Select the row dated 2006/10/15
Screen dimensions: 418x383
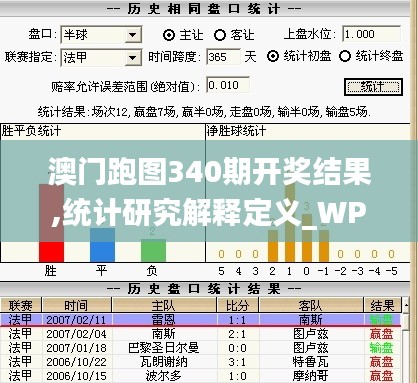coord(201,376)
